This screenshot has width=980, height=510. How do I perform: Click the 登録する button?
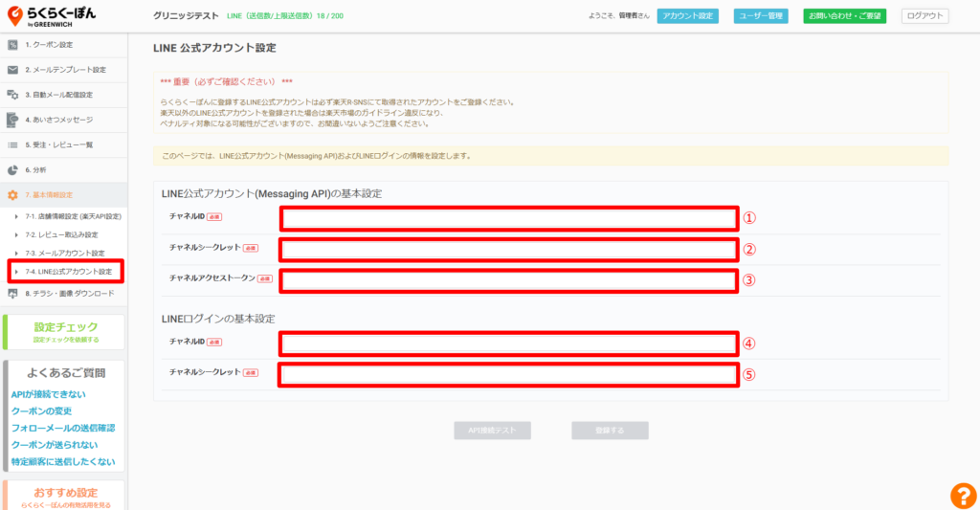click(610, 430)
